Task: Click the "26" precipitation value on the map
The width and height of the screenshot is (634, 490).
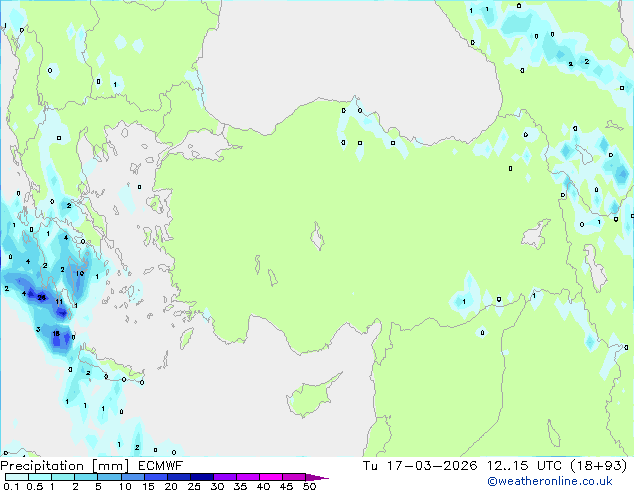Action: 42,298
